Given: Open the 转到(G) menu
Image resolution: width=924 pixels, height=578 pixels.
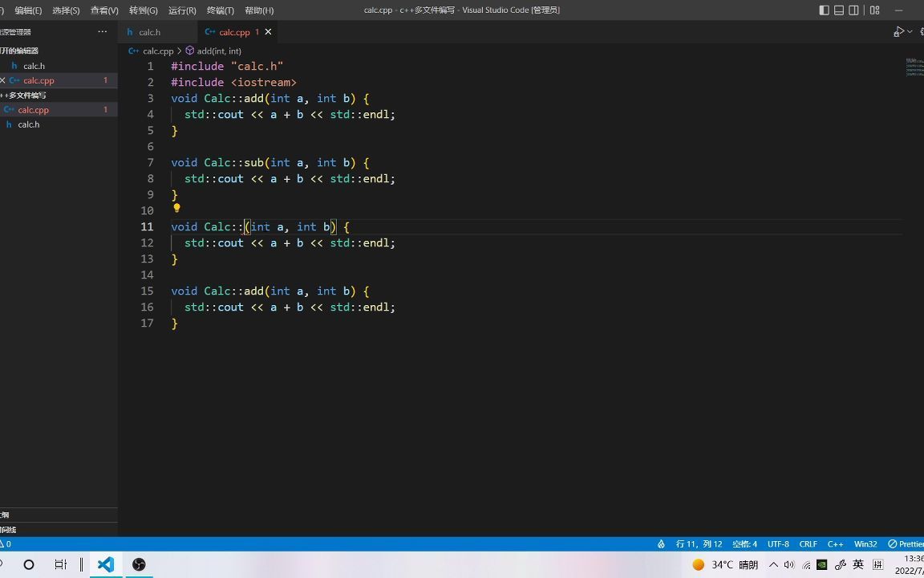Looking at the screenshot, I should (x=144, y=10).
